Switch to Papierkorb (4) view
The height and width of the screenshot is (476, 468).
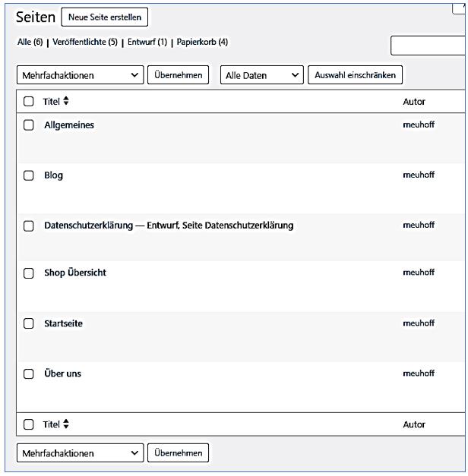[x=202, y=42]
